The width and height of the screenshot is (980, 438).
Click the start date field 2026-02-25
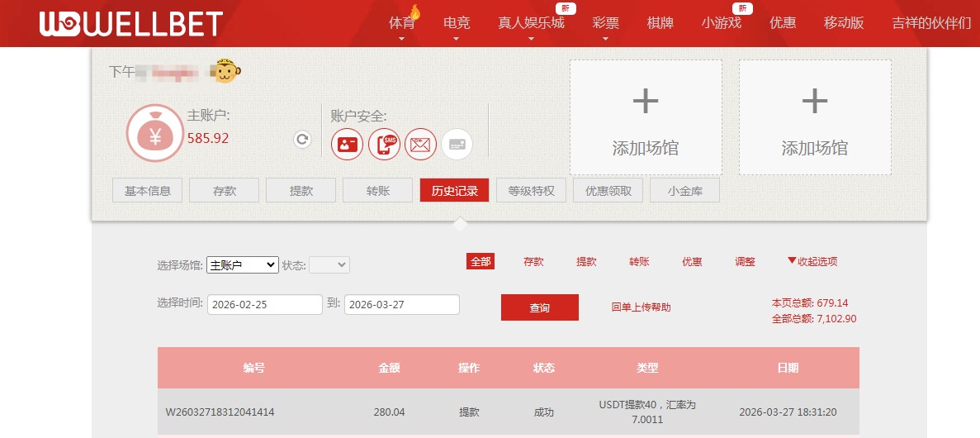click(x=265, y=305)
